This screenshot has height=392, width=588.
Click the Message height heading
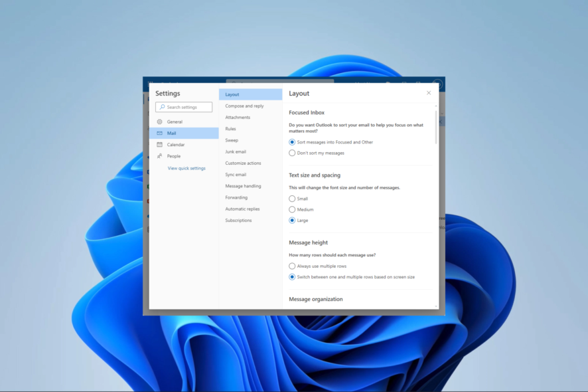point(308,243)
